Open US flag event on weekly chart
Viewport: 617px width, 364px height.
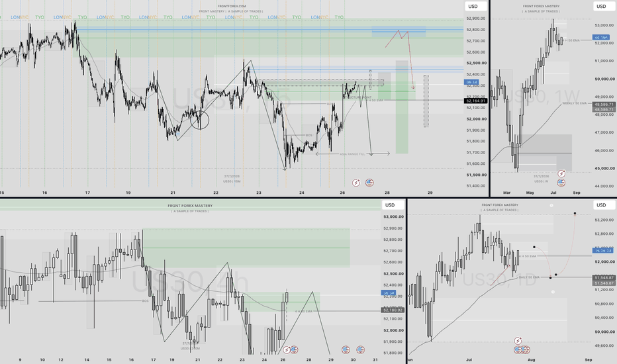(561, 182)
